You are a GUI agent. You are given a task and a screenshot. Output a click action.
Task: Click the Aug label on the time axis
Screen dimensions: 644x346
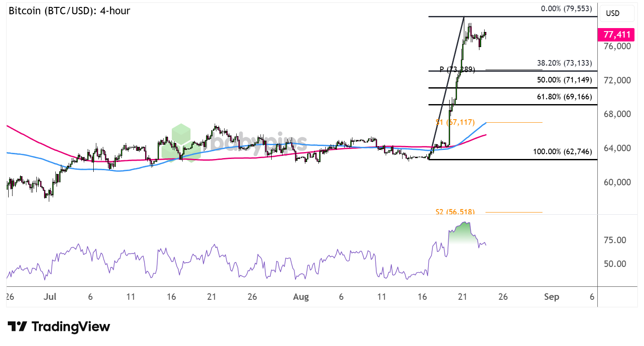pyautogui.click(x=301, y=297)
